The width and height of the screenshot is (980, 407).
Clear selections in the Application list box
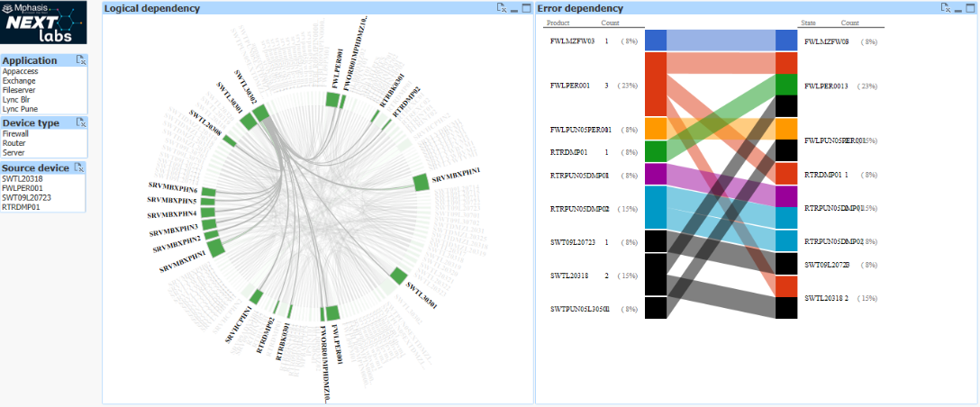tap(80, 60)
